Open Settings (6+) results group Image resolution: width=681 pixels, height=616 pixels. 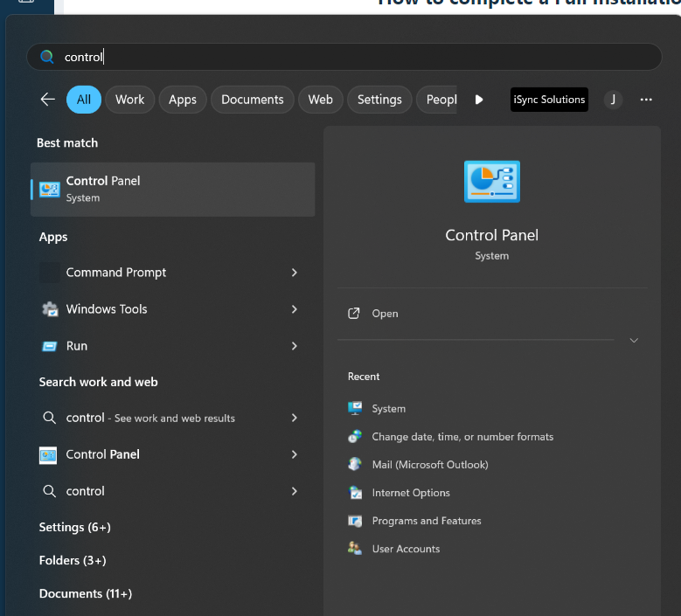[74, 527]
